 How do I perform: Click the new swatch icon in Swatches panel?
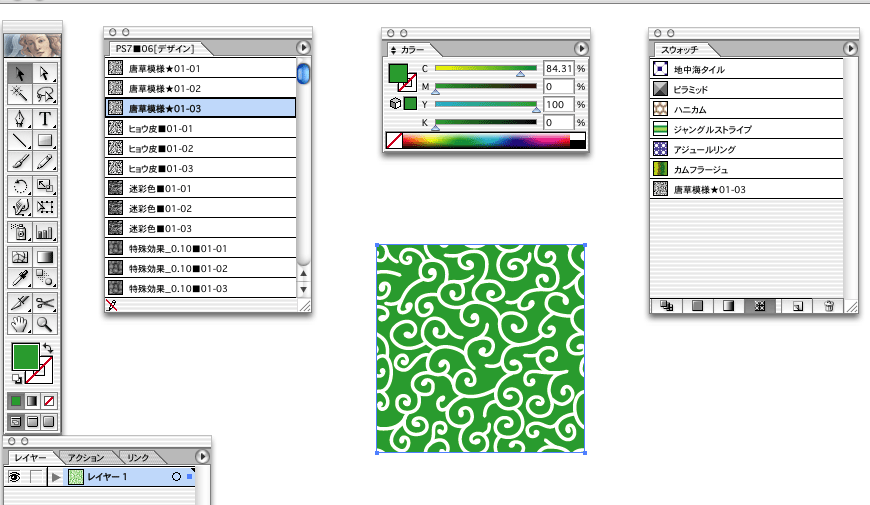coord(797,306)
